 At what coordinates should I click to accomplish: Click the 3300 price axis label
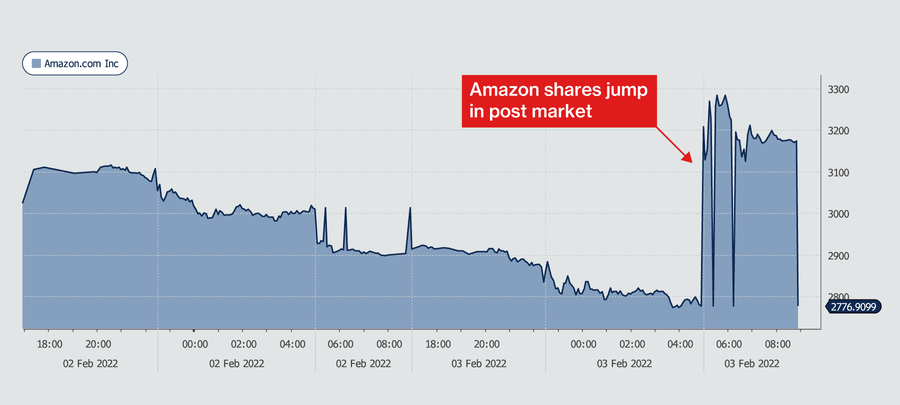coord(837,90)
